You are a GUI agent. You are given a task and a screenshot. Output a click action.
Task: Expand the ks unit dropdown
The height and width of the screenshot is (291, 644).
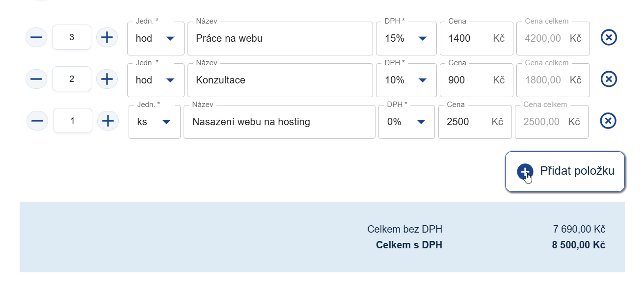point(155,122)
